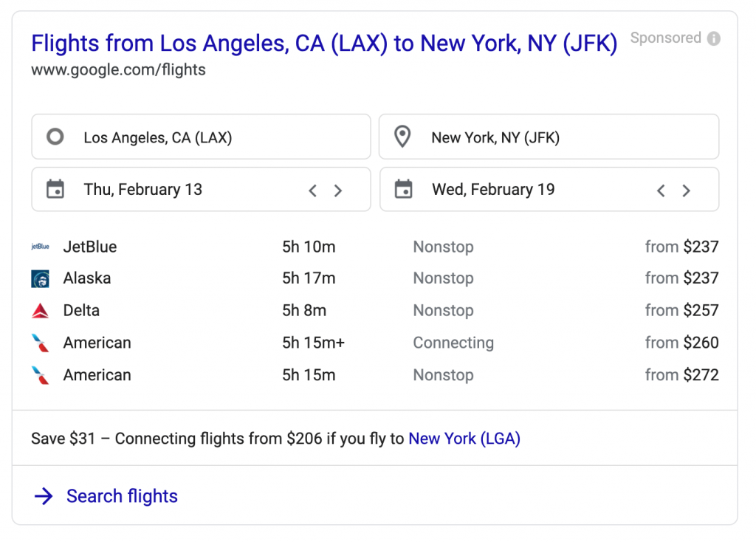Image resolution: width=756 pixels, height=542 pixels.
Task: Click the Alaska Airlines logo icon
Action: pyautogui.click(x=40, y=279)
